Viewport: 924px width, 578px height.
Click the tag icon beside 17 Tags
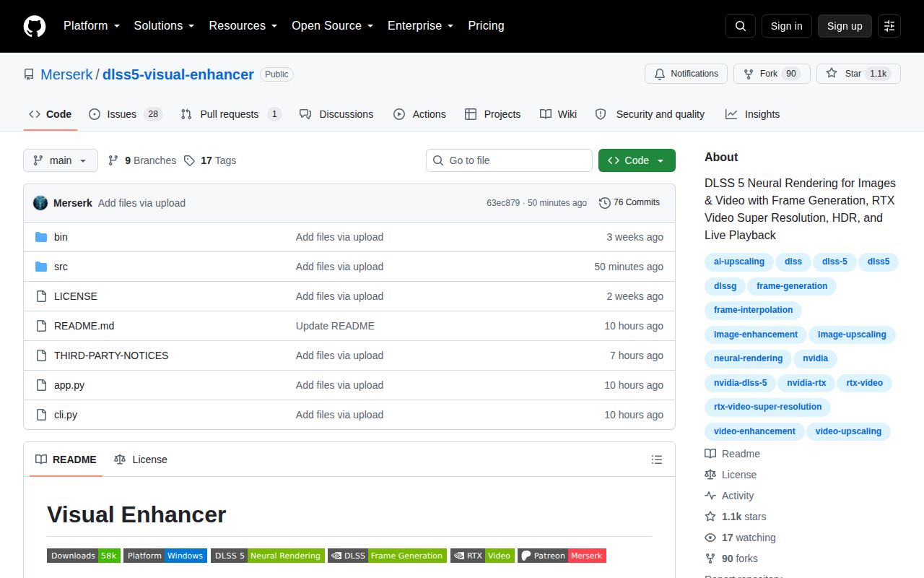189,160
